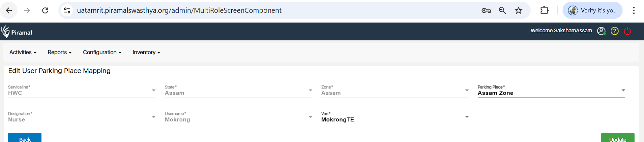
Task: Expand the Configuration menu
Action: pyautogui.click(x=102, y=52)
